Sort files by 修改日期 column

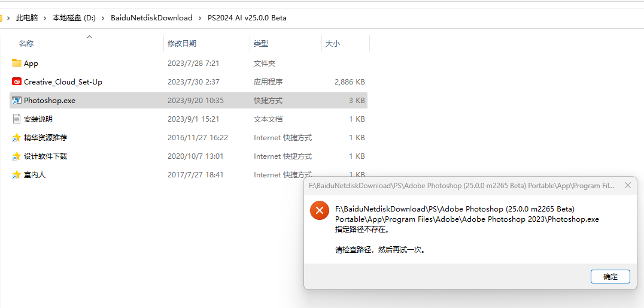[181, 44]
